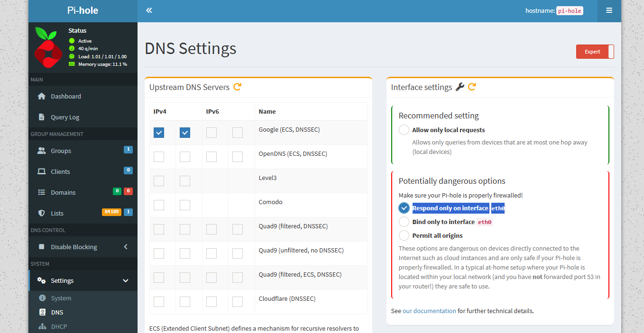Open the our documentation link
644x333 pixels.
429,311
